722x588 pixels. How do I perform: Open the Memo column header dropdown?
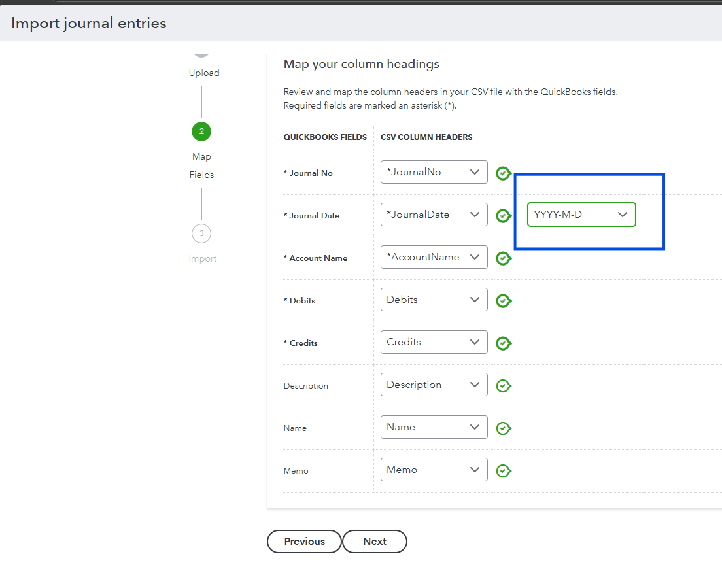point(434,470)
